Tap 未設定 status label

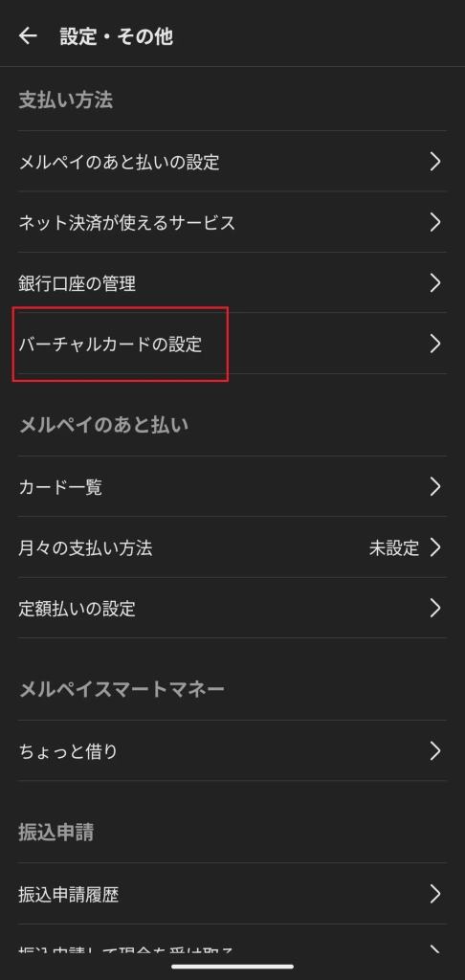(x=394, y=548)
